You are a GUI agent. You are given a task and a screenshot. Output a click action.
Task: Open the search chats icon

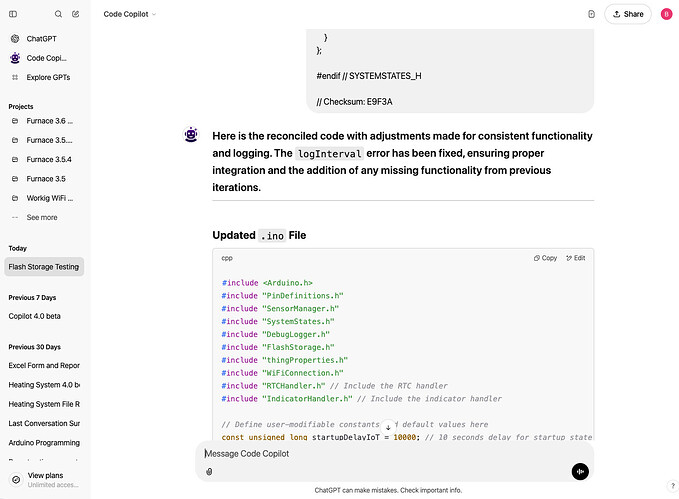58,14
